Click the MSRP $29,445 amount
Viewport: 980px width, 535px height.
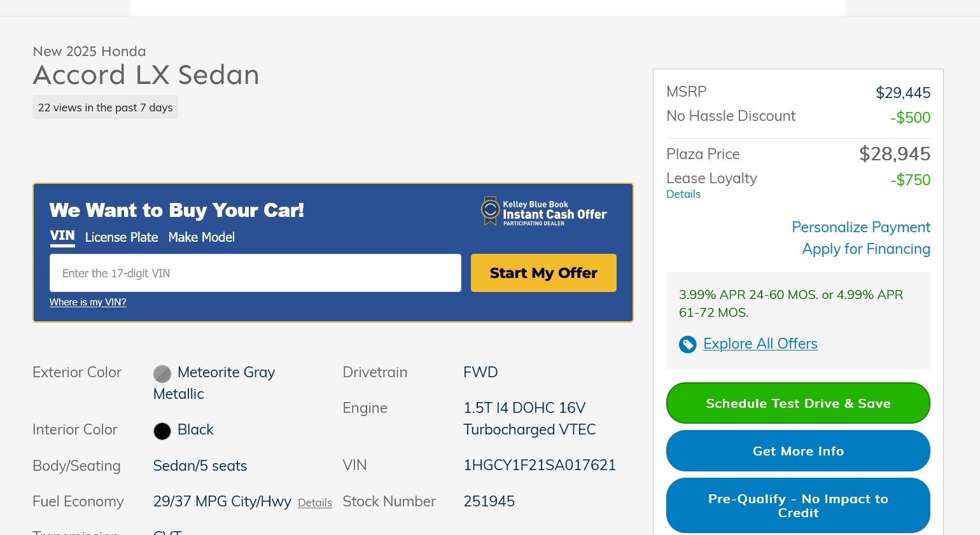pos(903,93)
